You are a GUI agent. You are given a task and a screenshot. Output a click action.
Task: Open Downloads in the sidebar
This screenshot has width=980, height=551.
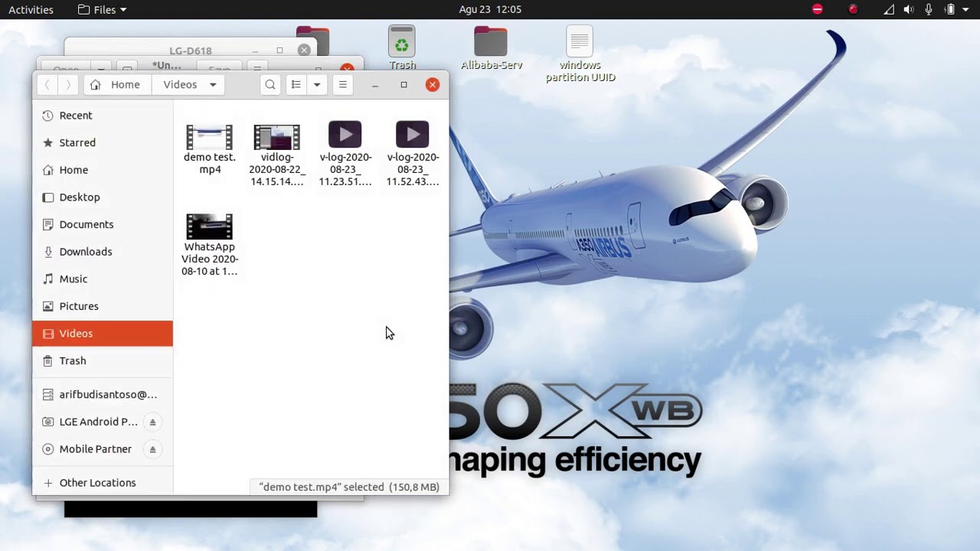click(x=103, y=252)
